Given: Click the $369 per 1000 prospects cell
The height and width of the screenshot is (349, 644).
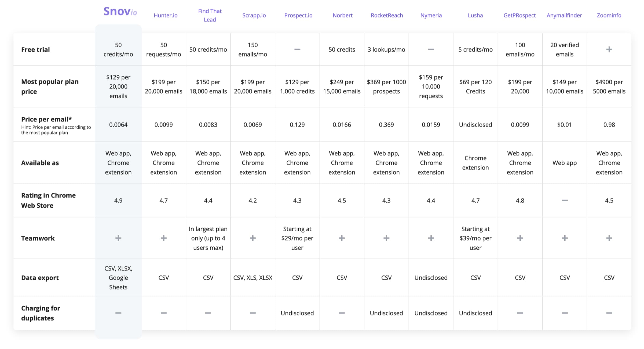Looking at the screenshot, I should click(x=386, y=87).
